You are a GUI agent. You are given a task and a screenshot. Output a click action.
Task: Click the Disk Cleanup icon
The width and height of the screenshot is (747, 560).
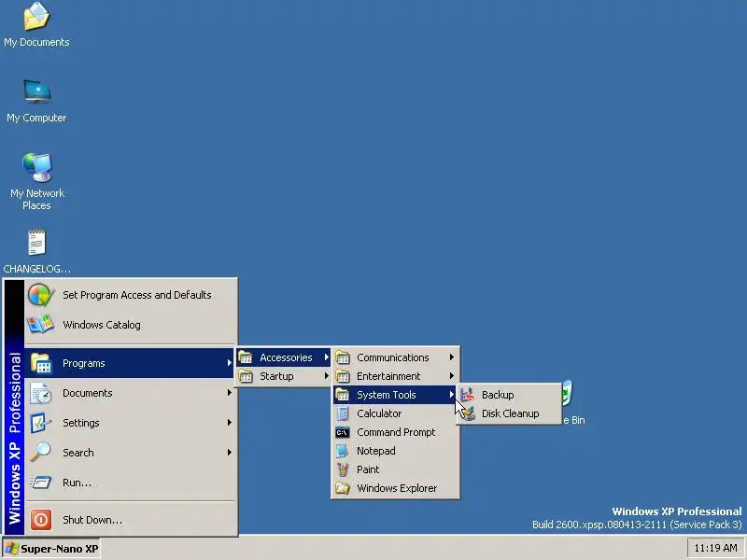tap(468, 413)
